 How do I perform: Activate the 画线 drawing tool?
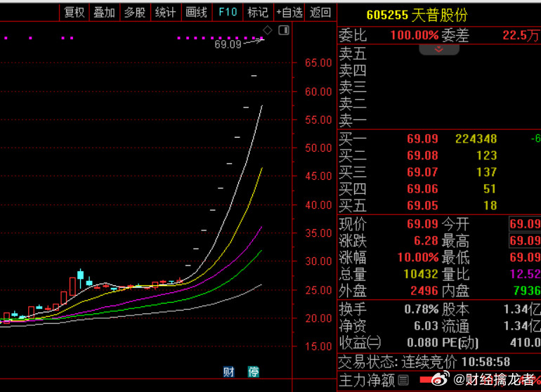click(196, 13)
